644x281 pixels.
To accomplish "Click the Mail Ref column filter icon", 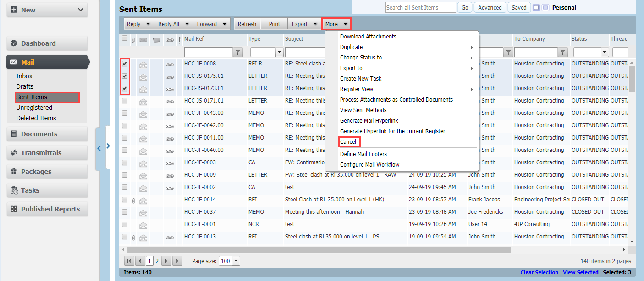I will (238, 53).
